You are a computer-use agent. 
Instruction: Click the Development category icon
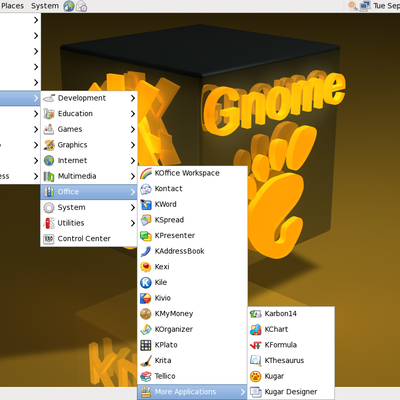pyautogui.click(x=49, y=98)
